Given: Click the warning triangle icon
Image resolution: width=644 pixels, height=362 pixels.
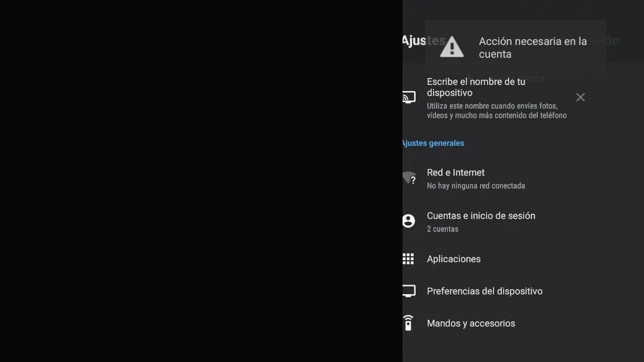Looking at the screenshot, I should pos(452,47).
